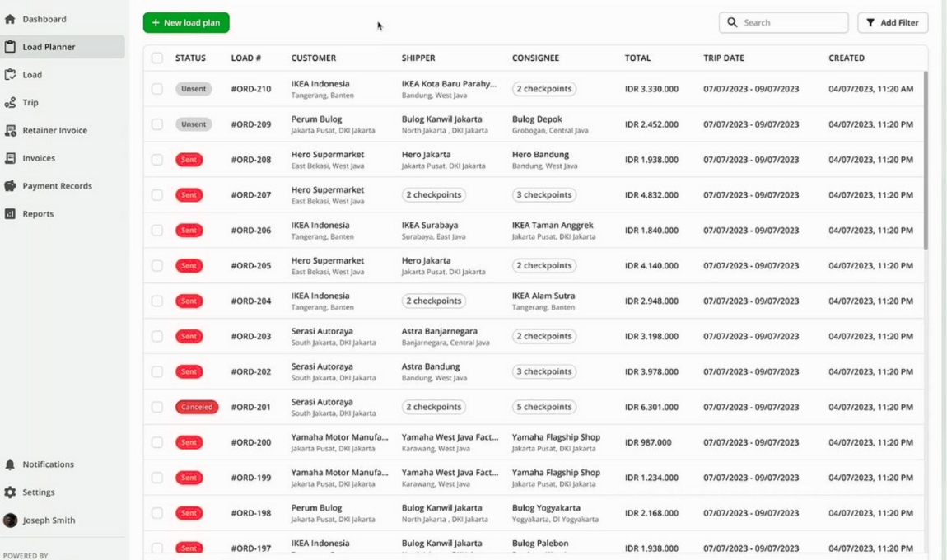The width and height of the screenshot is (947, 560).
Task: Click the Notifications bell icon
Action: click(x=11, y=464)
